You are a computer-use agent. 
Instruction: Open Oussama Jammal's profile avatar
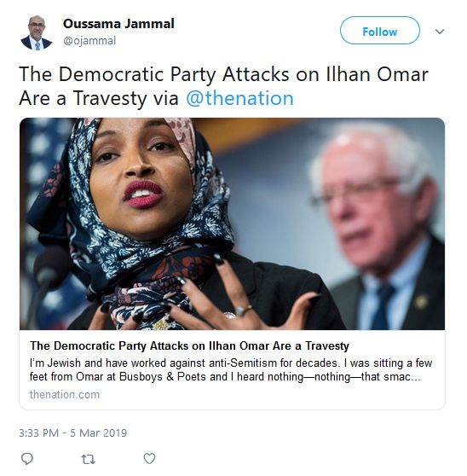coord(36,32)
